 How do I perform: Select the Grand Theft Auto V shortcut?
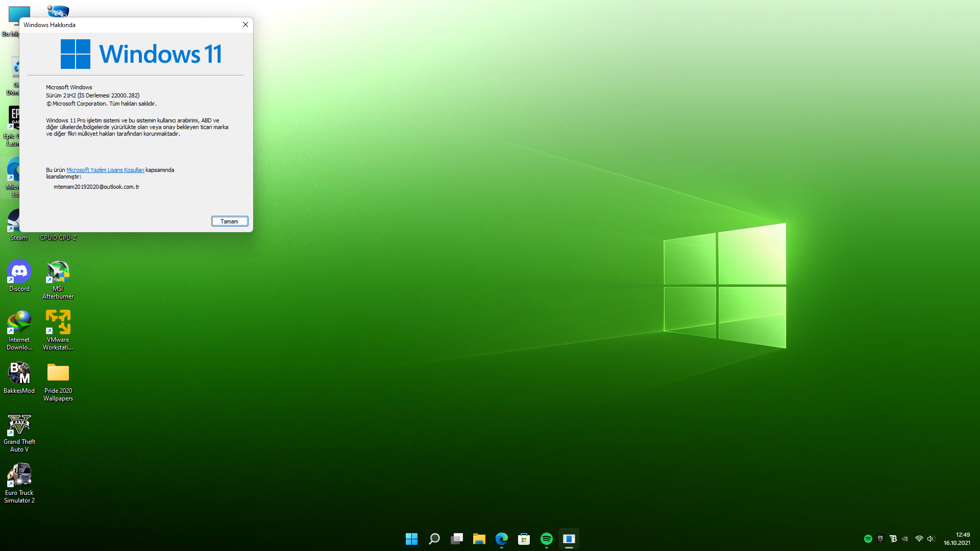pyautogui.click(x=19, y=431)
